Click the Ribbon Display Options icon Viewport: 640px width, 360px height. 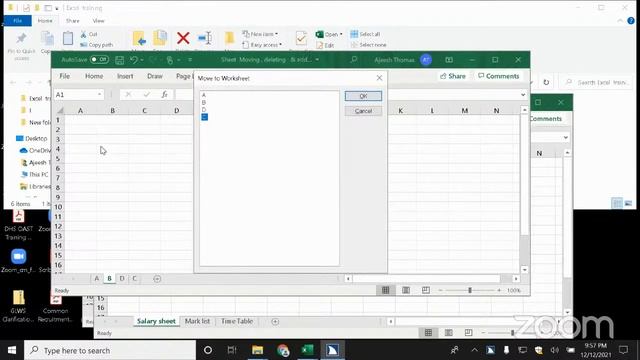click(x=449, y=60)
